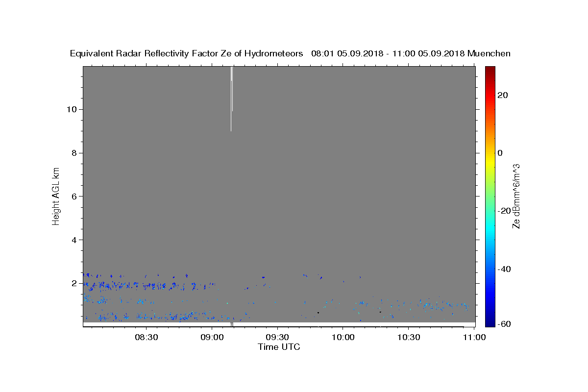The height and width of the screenshot is (392, 588).
Task: Click the '09:00' time tick label
Action: [x=212, y=337]
